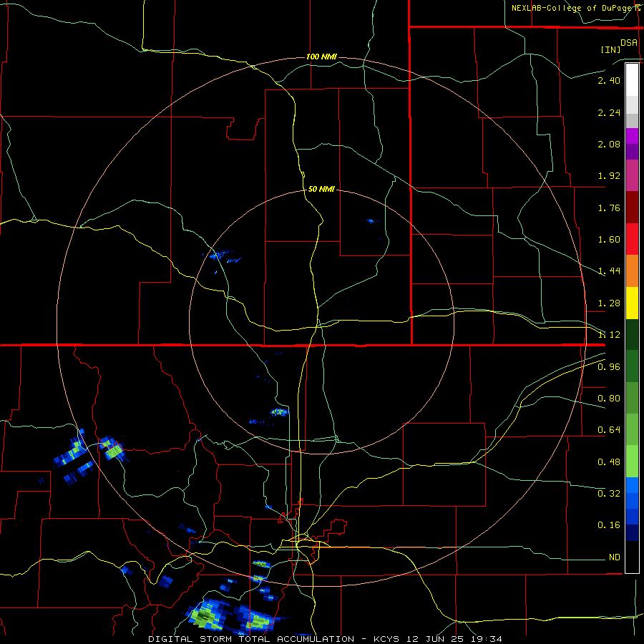This screenshot has height=644, width=644.
Task: Select the 1.28 scale value
Action: point(609,303)
